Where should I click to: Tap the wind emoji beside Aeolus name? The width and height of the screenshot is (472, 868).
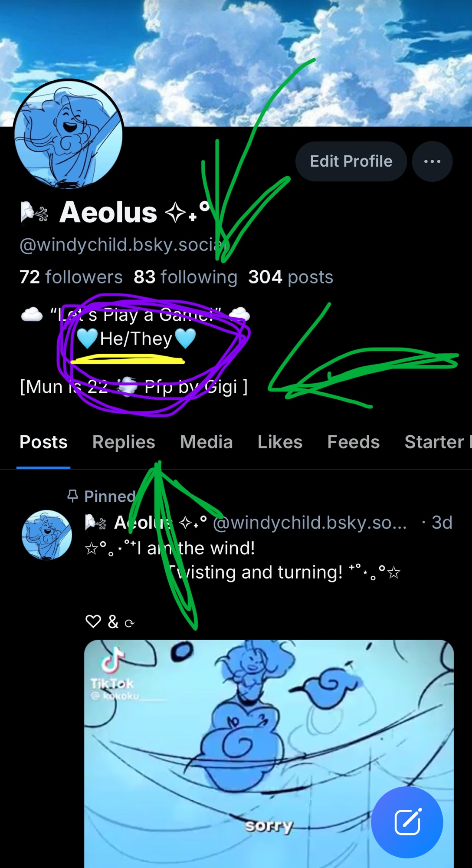point(34,213)
